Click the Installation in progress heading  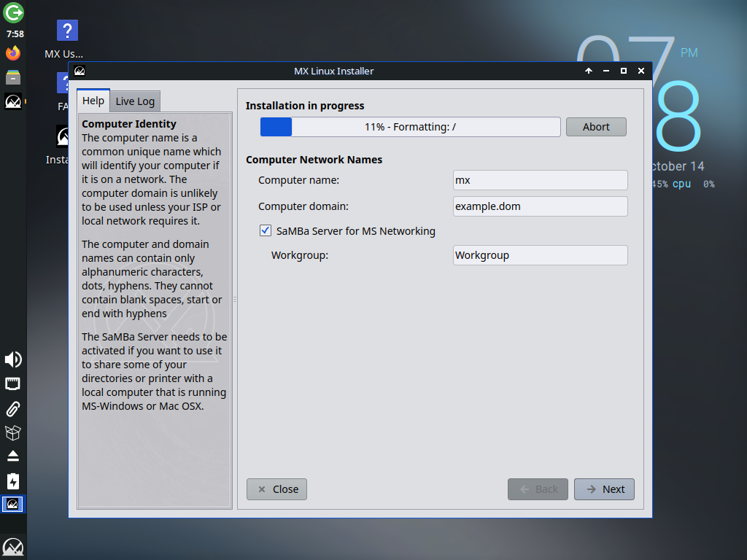pyautogui.click(x=305, y=106)
